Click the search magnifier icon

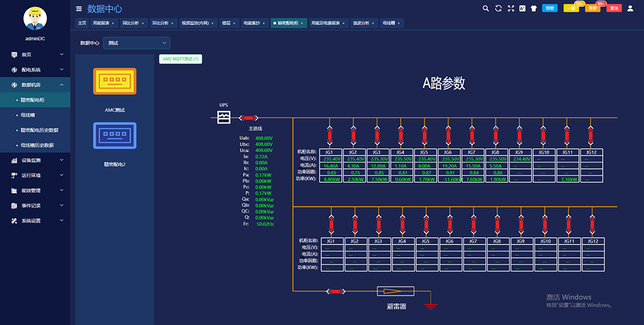point(486,8)
